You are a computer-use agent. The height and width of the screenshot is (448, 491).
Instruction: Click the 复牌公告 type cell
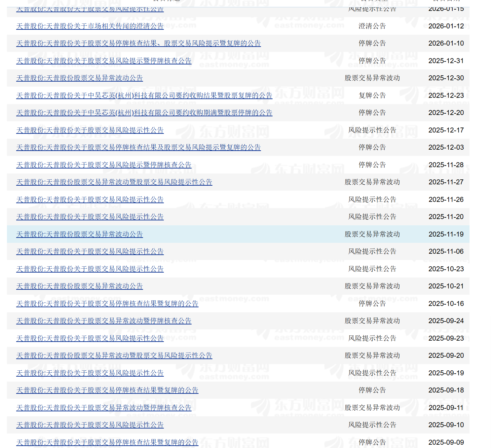(x=372, y=95)
